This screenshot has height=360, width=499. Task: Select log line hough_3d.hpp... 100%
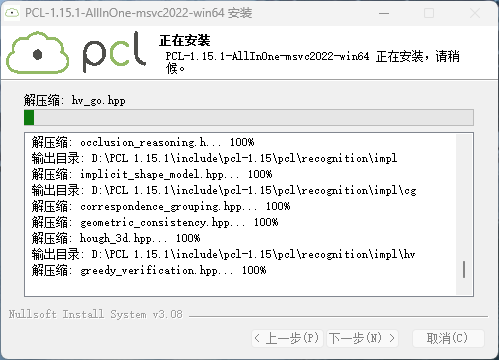pos(116,238)
